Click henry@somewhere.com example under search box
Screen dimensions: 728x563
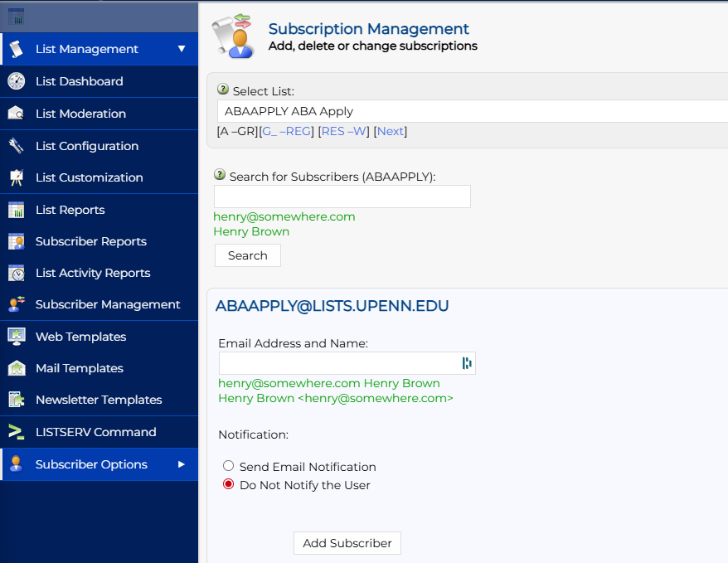click(x=284, y=216)
